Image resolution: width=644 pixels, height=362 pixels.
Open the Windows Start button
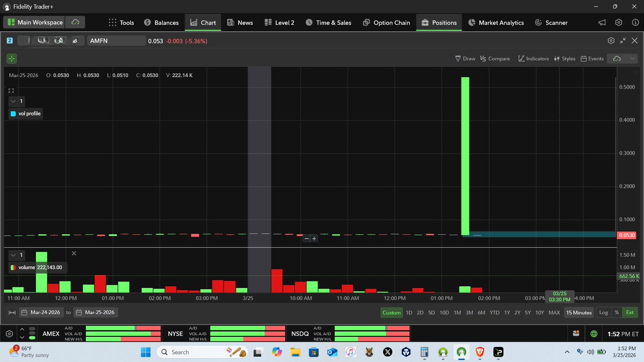coord(145,352)
